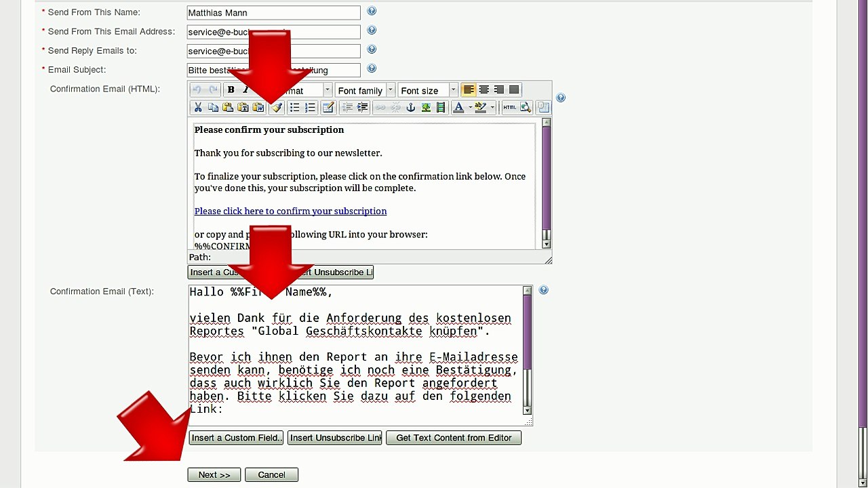Viewport: 868px width, 488px height.
Task: Decrease indent with the outdent icon
Action: (x=347, y=107)
